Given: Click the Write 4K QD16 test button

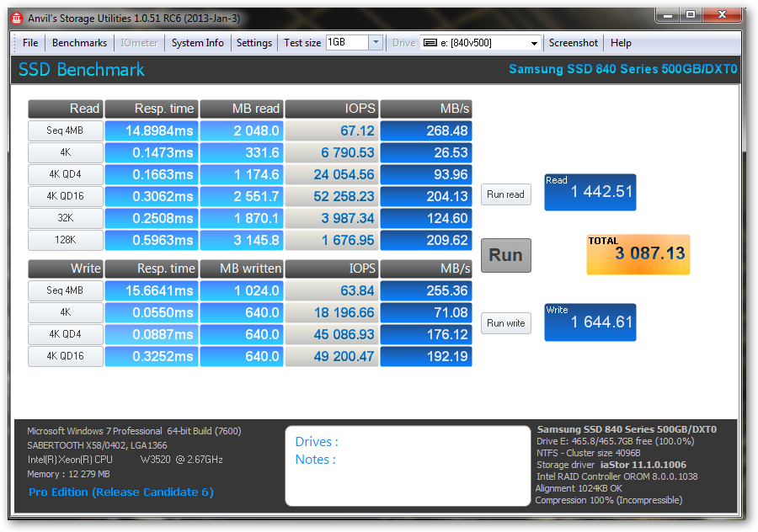Looking at the screenshot, I should click(65, 356).
